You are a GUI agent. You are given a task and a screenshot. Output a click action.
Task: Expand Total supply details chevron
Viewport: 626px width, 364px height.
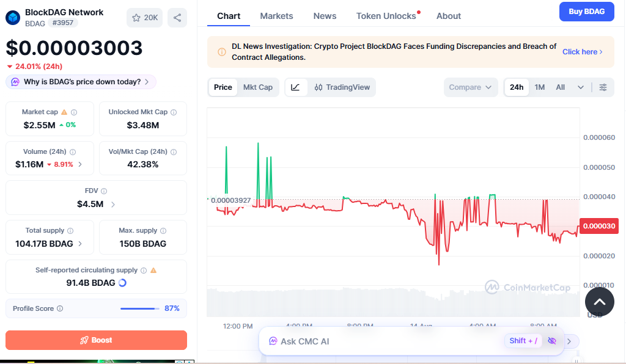[80, 244]
